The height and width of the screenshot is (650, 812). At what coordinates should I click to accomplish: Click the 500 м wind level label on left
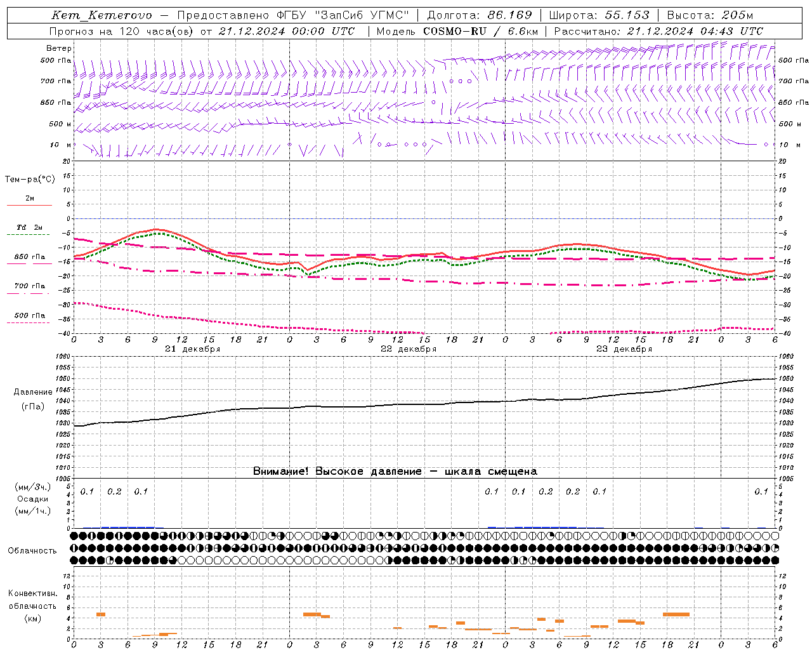click(x=60, y=124)
